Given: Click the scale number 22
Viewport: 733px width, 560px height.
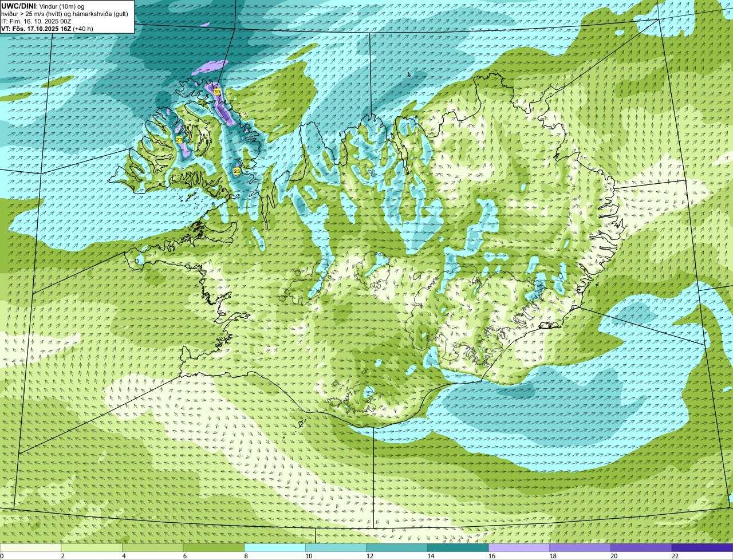Looking at the screenshot, I should [675, 556].
